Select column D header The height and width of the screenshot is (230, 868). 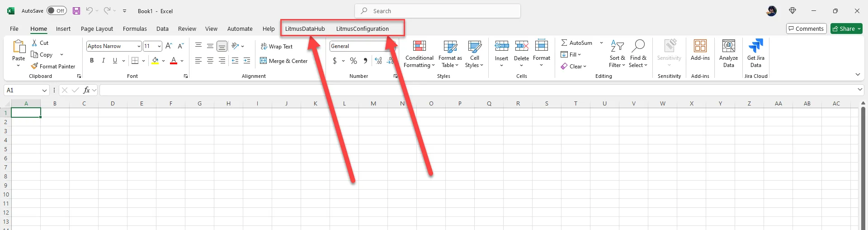click(x=113, y=104)
